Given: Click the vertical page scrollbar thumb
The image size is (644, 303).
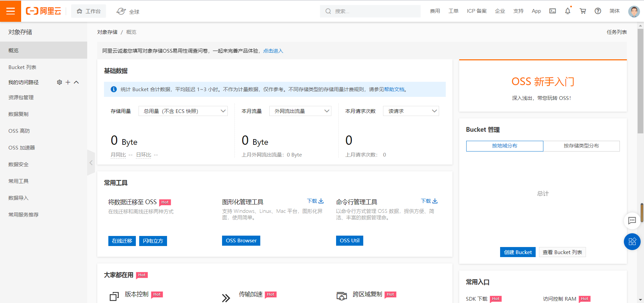Looking at the screenshot, I should 640,81.
